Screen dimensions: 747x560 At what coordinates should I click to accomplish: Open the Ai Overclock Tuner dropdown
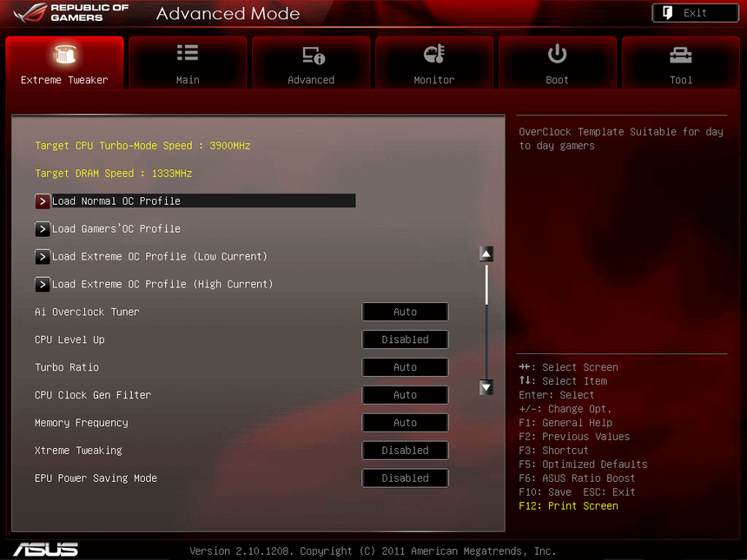(x=405, y=312)
